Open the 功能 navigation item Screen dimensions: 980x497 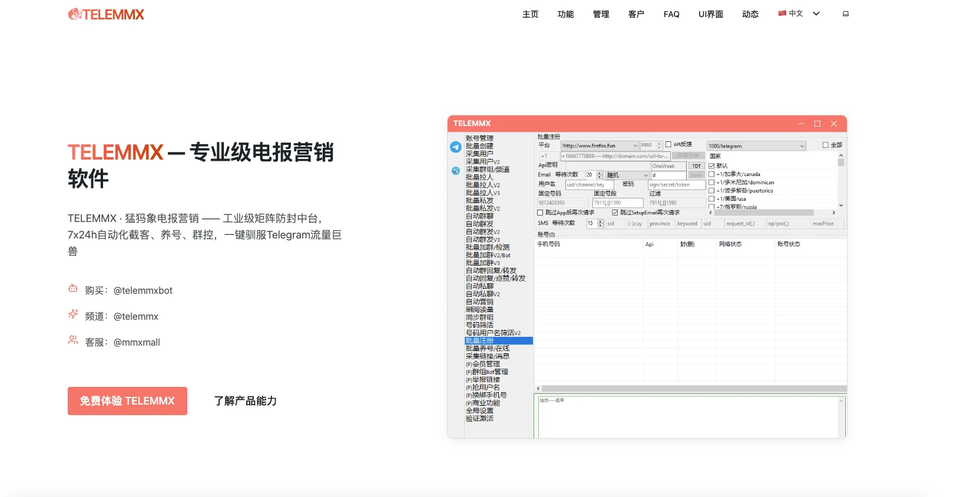coord(565,14)
